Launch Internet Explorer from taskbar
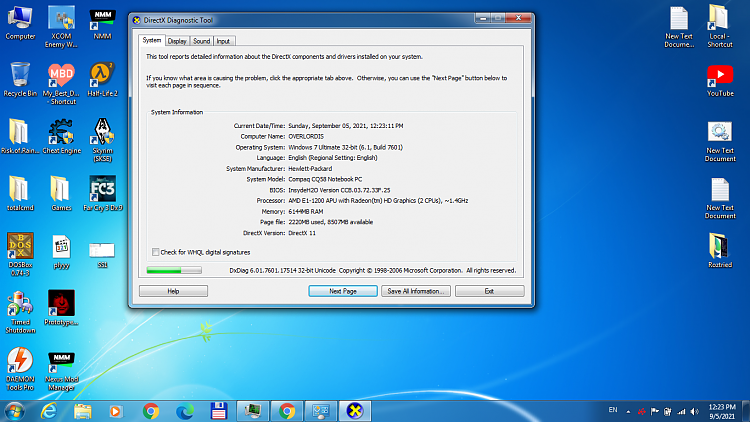The image size is (750, 422). tap(49, 411)
